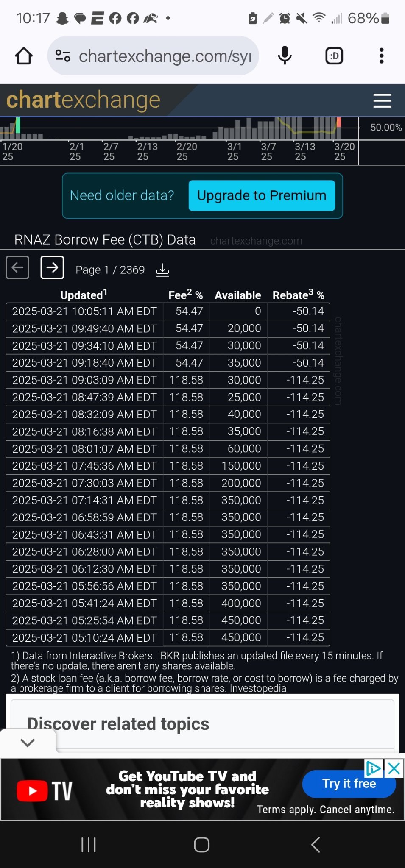Tap the Wi-Fi status icon
Screen dimensions: 405x868
319,18
